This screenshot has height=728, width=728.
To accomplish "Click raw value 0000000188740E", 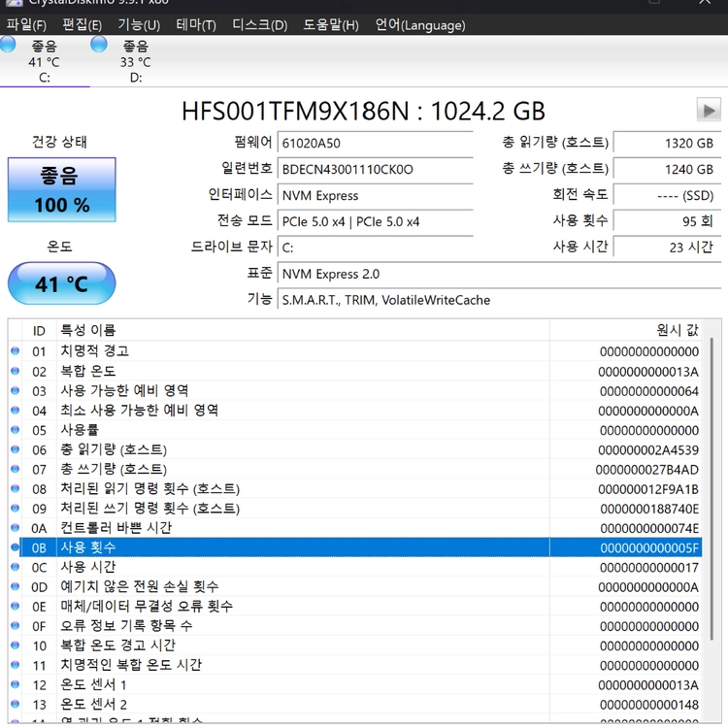I will [x=649, y=509].
